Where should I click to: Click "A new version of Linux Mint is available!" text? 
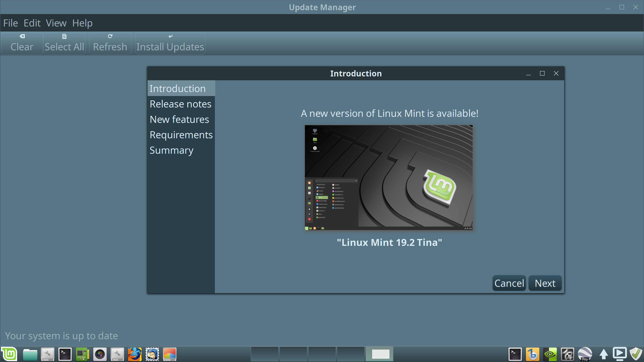point(389,113)
